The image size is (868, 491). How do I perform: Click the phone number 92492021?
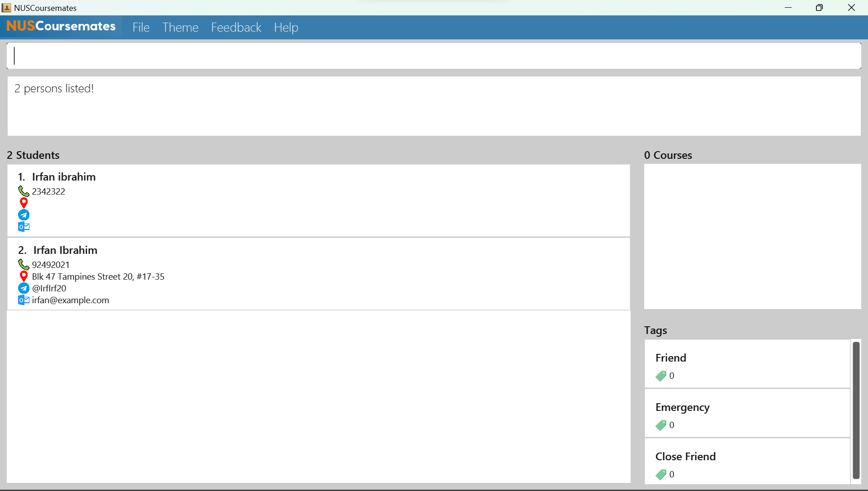51,265
